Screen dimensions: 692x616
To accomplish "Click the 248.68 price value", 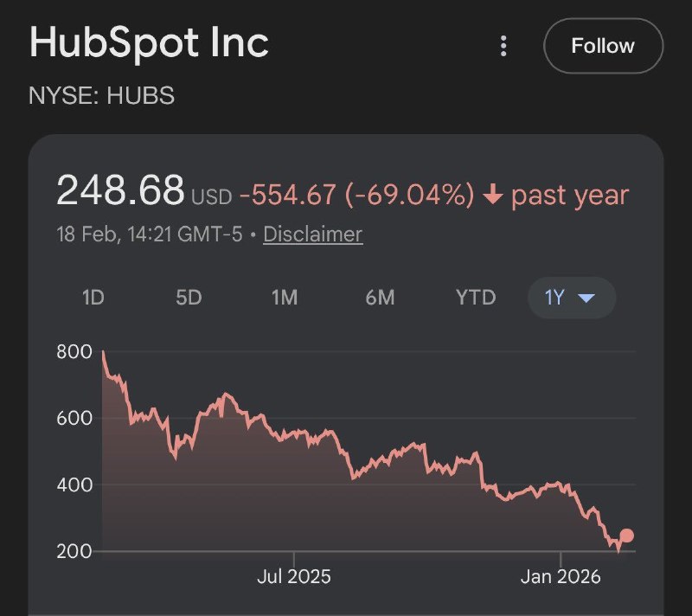I will coord(120,191).
